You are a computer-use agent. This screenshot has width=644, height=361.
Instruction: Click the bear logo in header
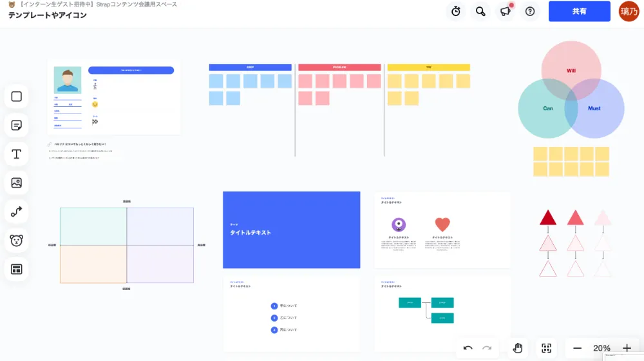click(x=12, y=5)
